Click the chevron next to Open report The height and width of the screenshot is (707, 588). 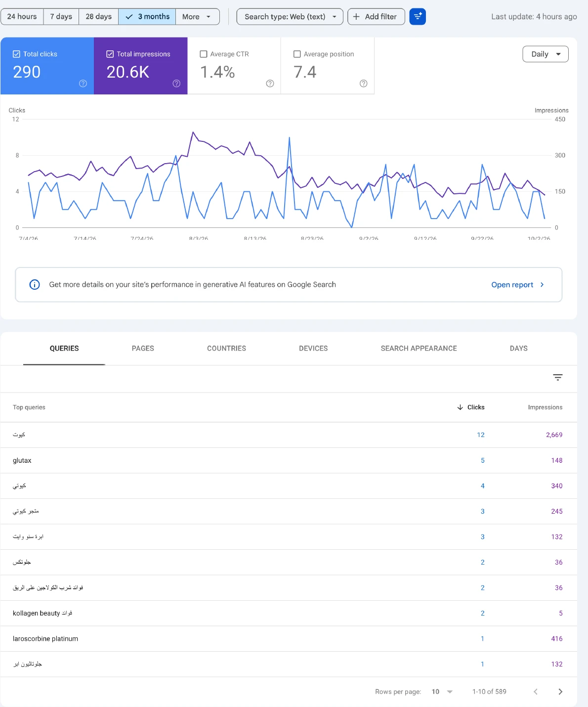click(542, 285)
